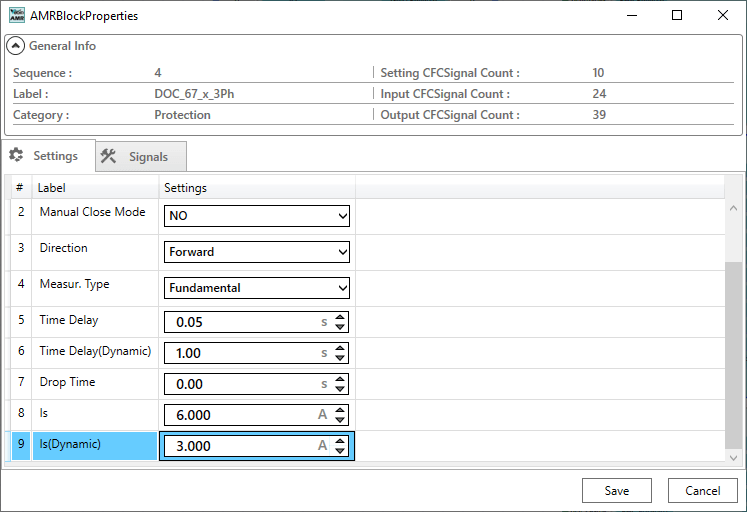Screen dimensions: 747x512
Task: Click the Is(Dynamic) input field
Action: pyautogui.click(x=243, y=446)
